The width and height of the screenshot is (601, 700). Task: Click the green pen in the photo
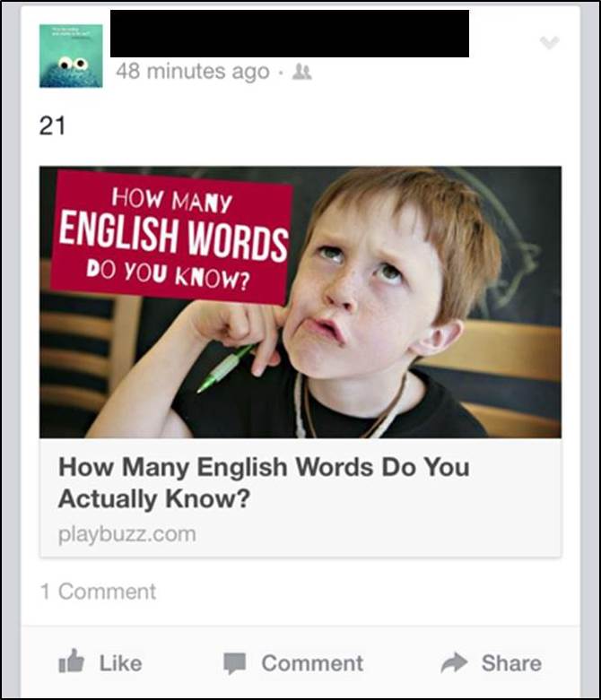click(224, 368)
